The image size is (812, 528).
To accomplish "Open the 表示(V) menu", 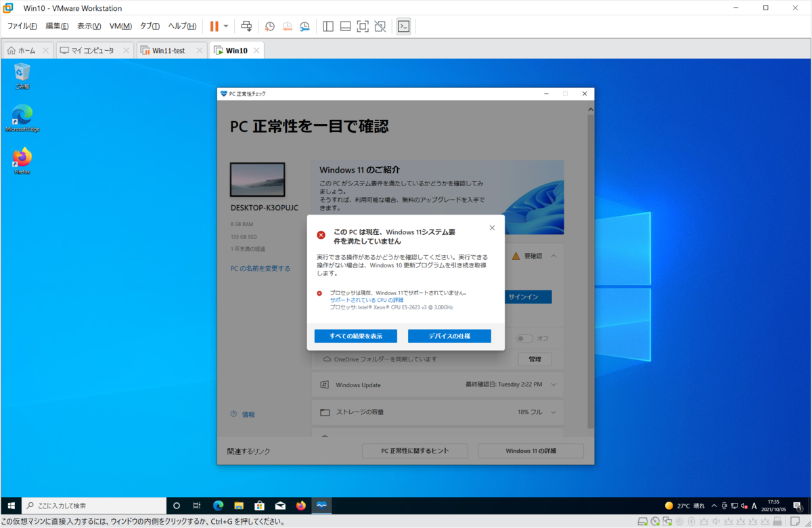I will click(x=89, y=26).
